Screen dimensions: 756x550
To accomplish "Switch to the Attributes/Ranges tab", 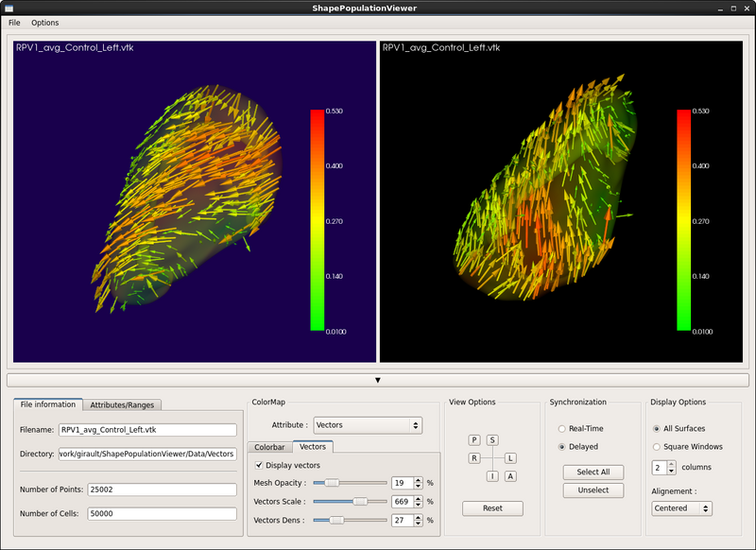I will point(122,404).
